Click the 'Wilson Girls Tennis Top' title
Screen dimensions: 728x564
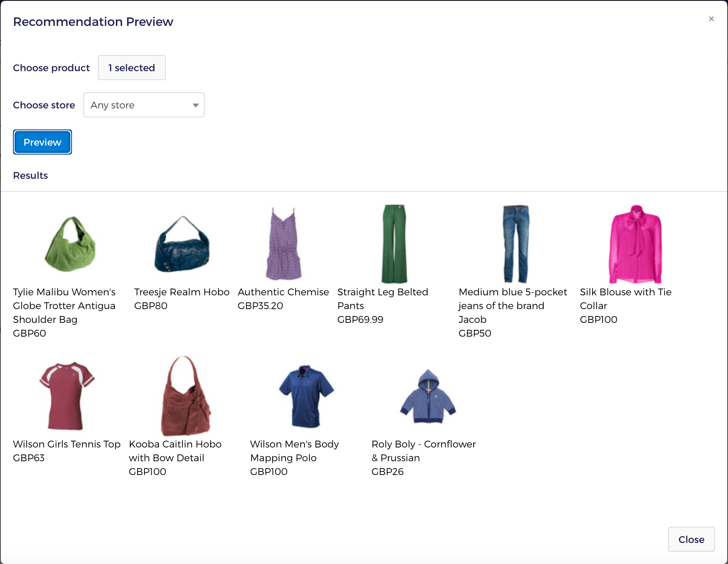click(67, 444)
